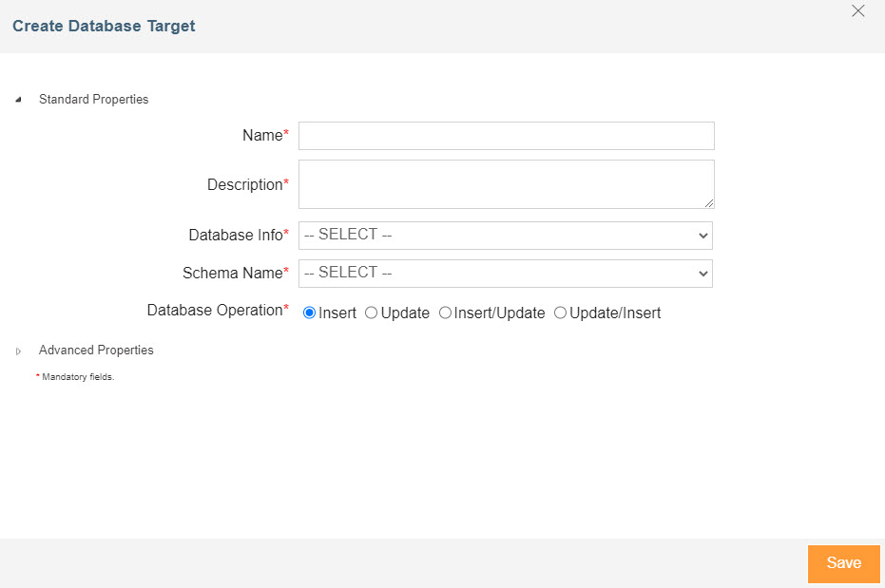Save the database target

pos(843,563)
